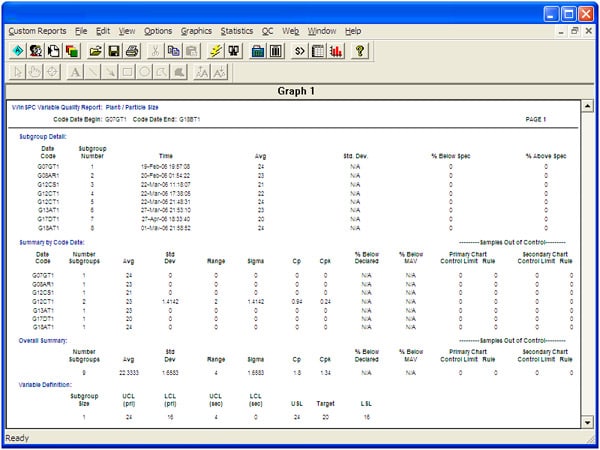This screenshot has height=450, width=600.
Task: Select the Window menu
Action: point(322,31)
